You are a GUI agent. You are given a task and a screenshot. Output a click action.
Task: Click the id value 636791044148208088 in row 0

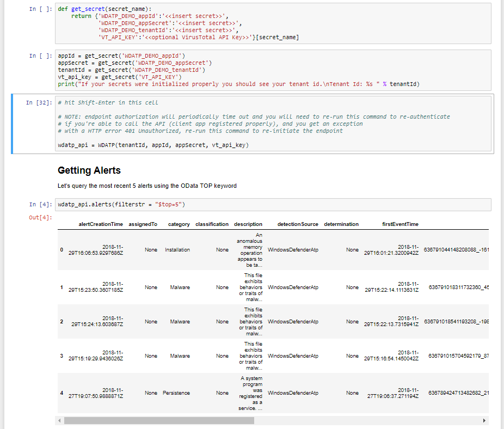(x=456, y=250)
